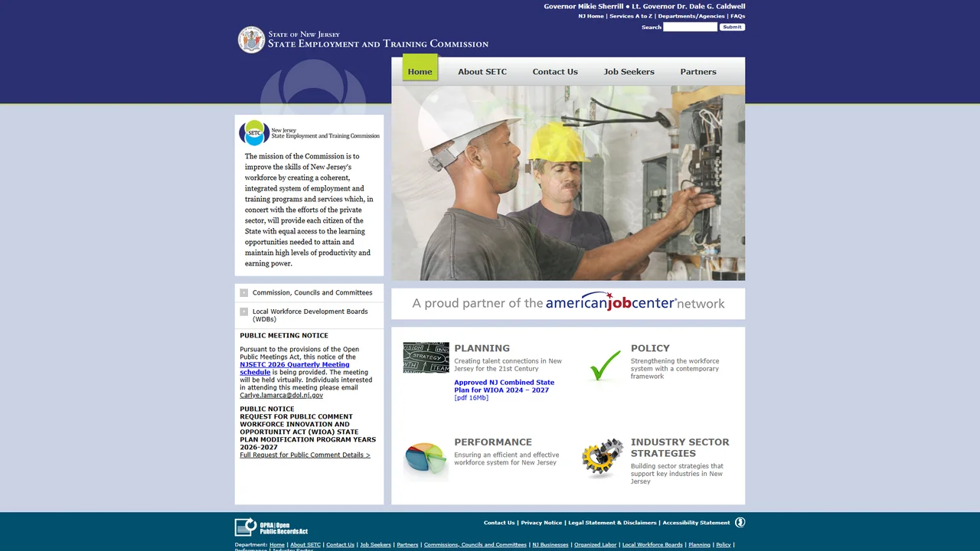Open the NJ Home top link
Image resolution: width=980 pixels, height=551 pixels.
click(x=591, y=16)
